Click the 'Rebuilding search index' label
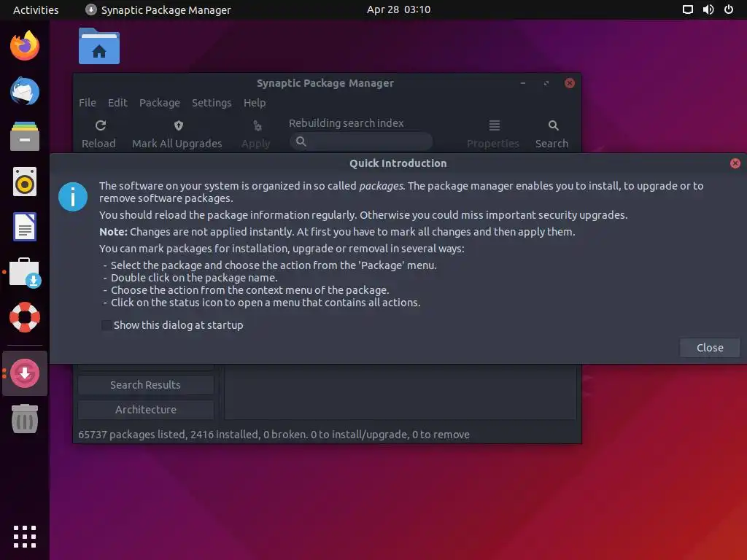747x560 pixels. [x=346, y=123]
